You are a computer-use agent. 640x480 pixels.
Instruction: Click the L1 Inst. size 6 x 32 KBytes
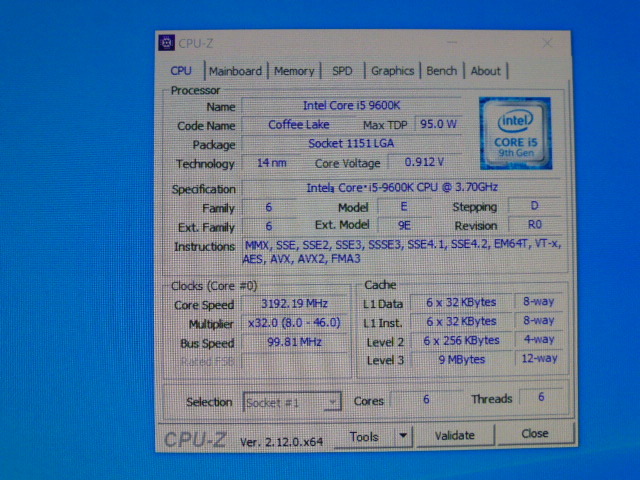[461, 322]
